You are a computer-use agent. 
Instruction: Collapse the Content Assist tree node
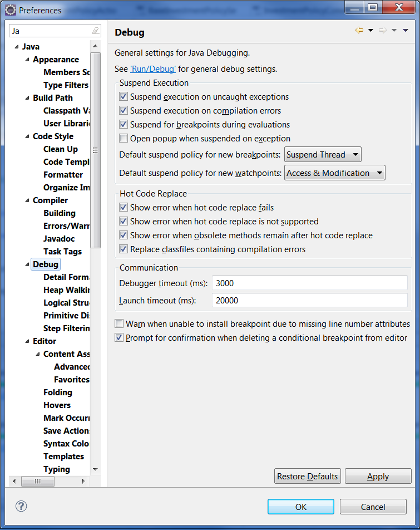pyautogui.click(x=38, y=354)
